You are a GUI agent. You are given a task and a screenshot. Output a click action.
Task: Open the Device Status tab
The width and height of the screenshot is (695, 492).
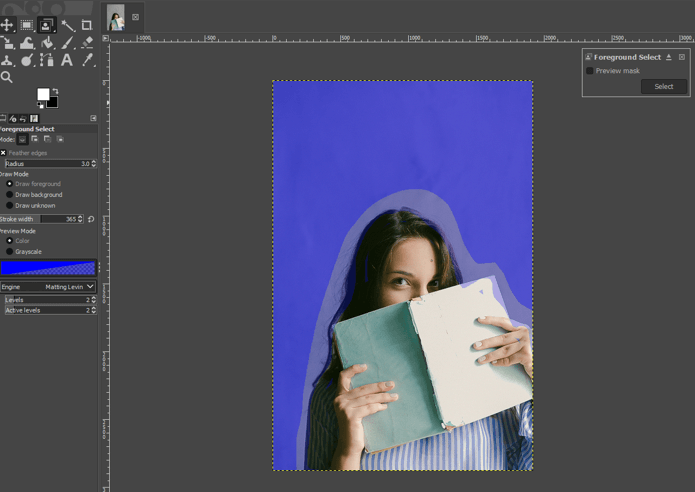12,118
